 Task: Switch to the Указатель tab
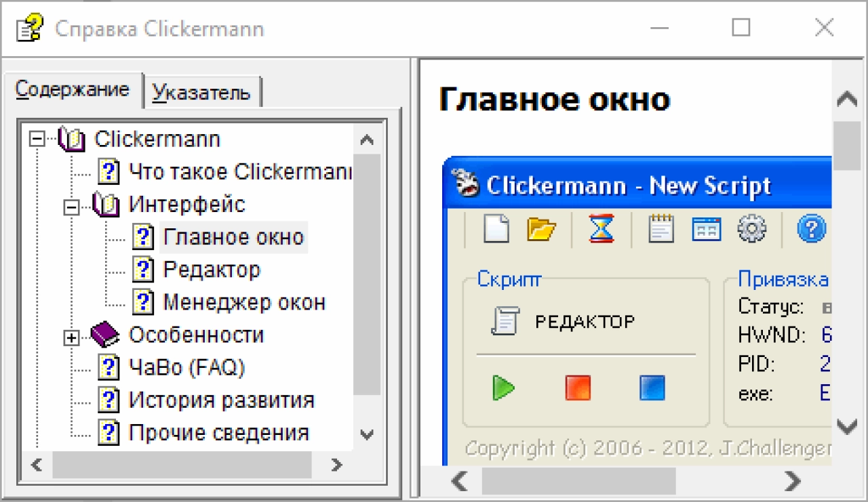coord(201,92)
